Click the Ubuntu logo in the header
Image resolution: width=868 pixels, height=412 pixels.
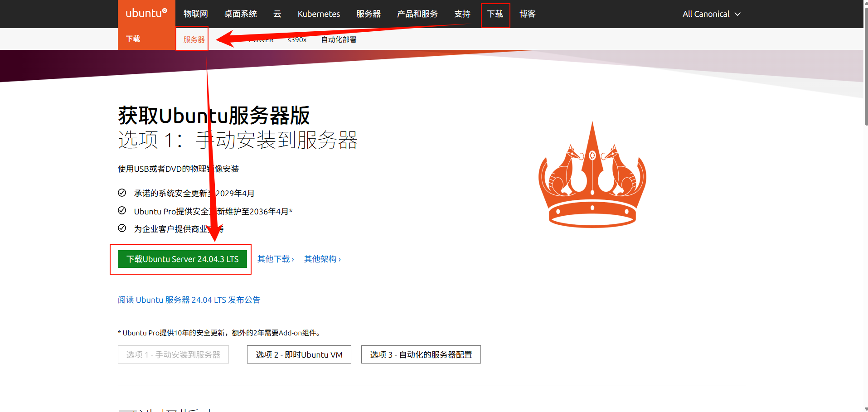pos(146,14)
